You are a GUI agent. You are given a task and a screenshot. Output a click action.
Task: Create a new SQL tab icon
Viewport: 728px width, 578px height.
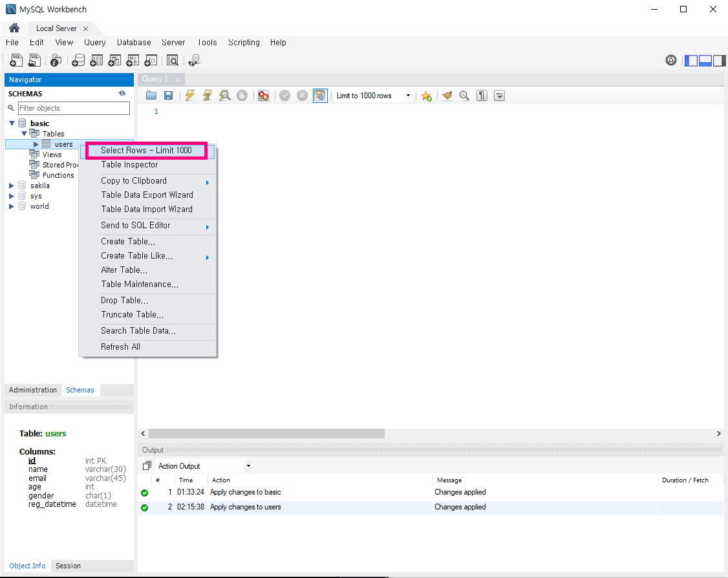coord(16,60)
